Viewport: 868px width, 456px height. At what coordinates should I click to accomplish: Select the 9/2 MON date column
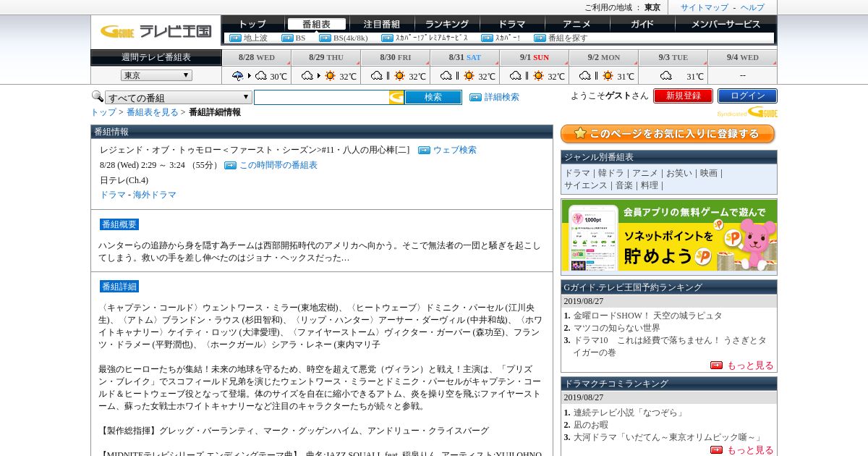(603, 57)
